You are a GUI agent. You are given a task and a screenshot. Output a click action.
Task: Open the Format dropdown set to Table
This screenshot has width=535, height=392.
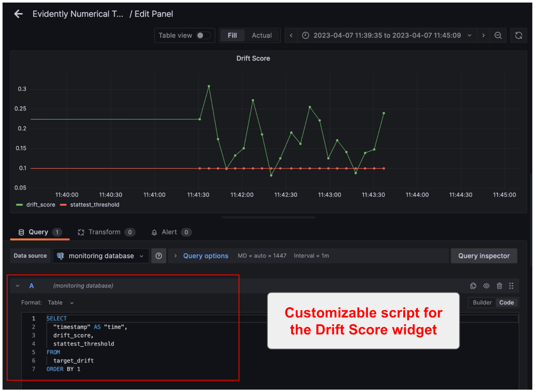coord(61,302)
